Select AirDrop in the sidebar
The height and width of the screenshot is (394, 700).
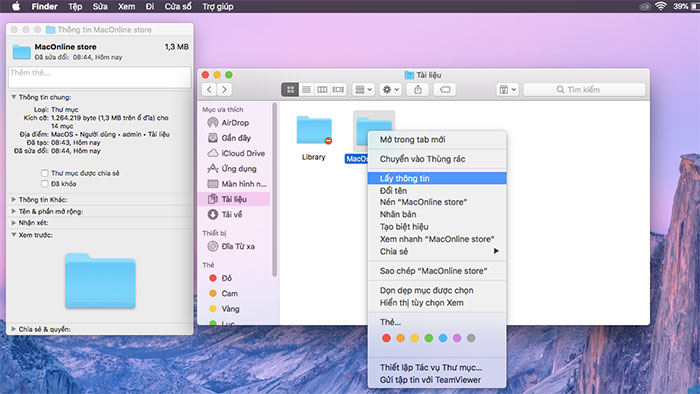[x=234, y=122]
